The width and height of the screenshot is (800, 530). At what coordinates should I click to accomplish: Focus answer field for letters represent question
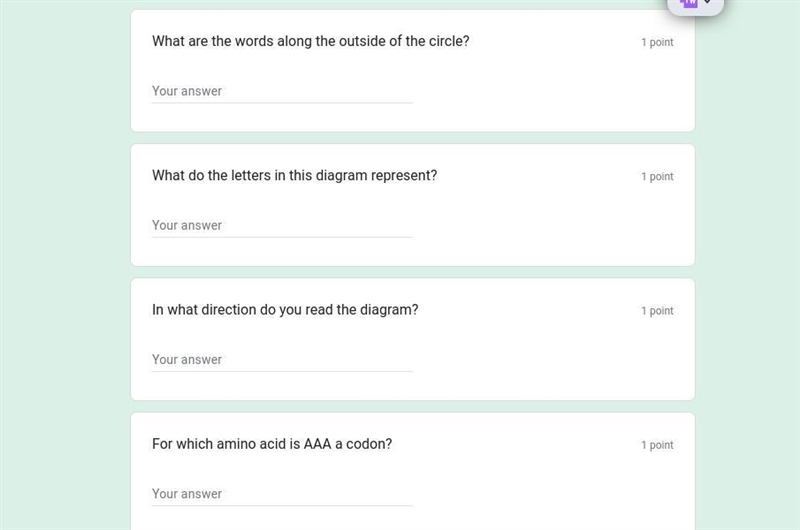point(282,225)
